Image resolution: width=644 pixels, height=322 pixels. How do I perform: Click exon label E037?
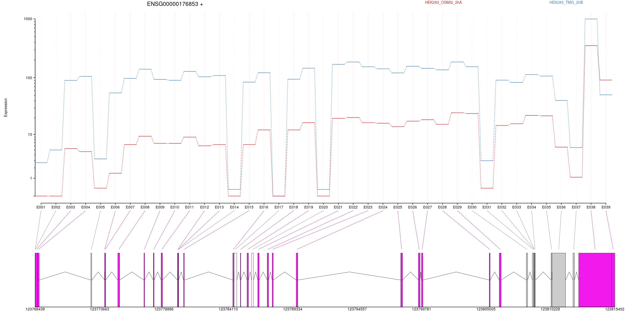(x=576, y=207)
